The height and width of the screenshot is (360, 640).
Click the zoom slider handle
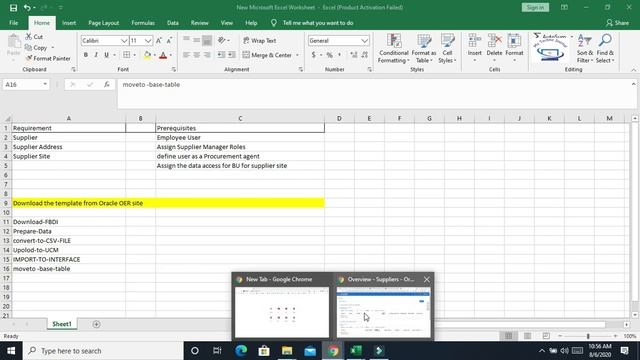click(588, 336)
